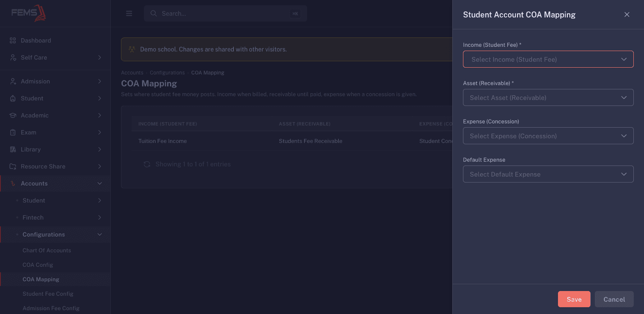Click the Accounts icon in sidebar

coord(13,183)
